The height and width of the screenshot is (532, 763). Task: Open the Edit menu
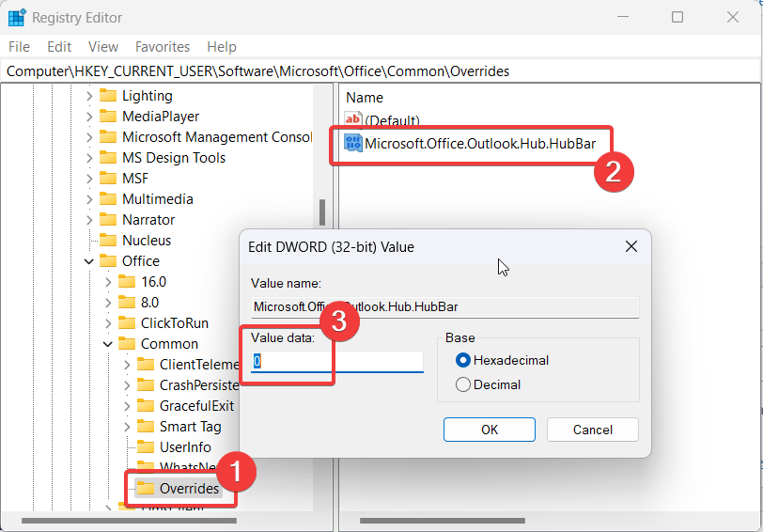tap(59, 47)
